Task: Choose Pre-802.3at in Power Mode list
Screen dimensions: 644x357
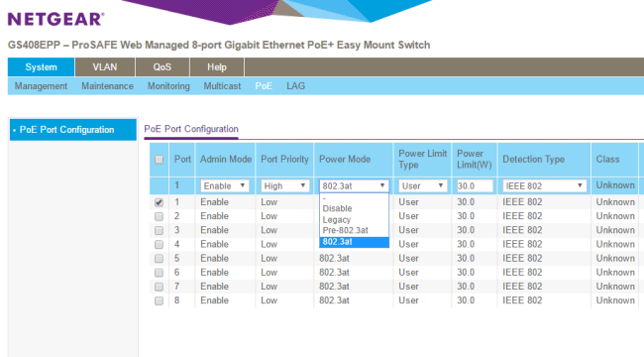Action: 354,230
